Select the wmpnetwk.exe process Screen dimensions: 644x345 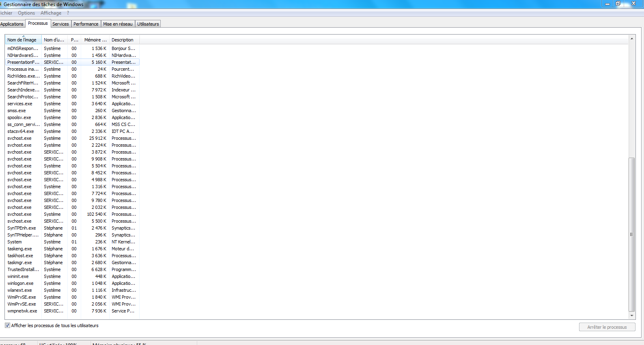[72, 311]
